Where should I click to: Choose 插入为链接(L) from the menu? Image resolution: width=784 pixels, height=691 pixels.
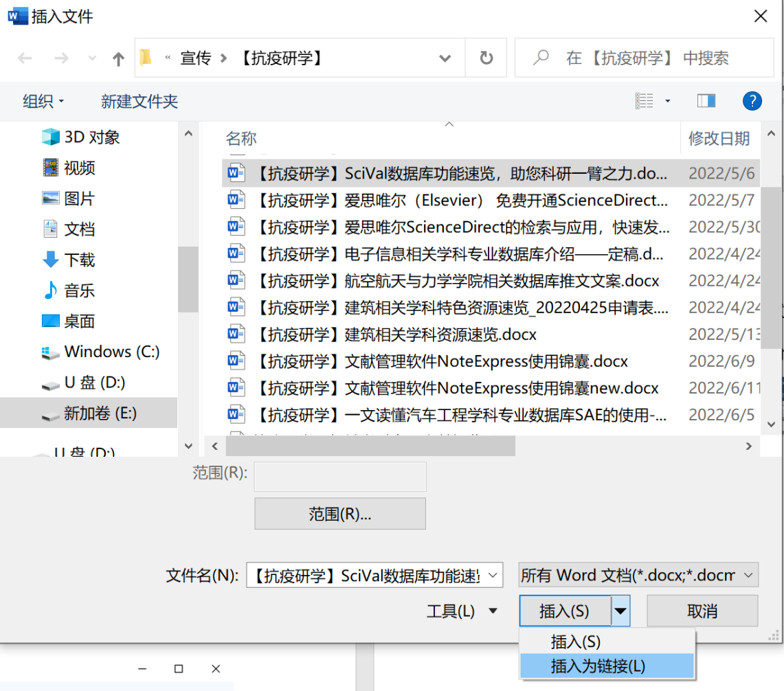[x=598, y=666]
